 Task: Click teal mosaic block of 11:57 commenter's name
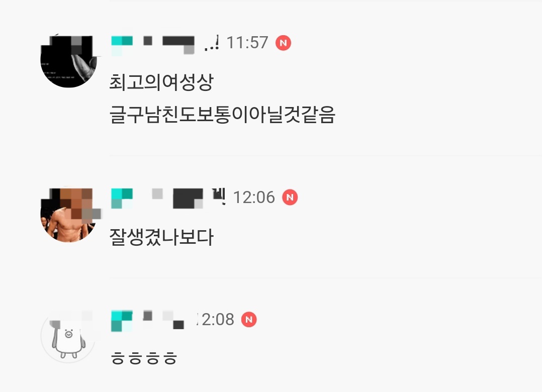(122, 45)
